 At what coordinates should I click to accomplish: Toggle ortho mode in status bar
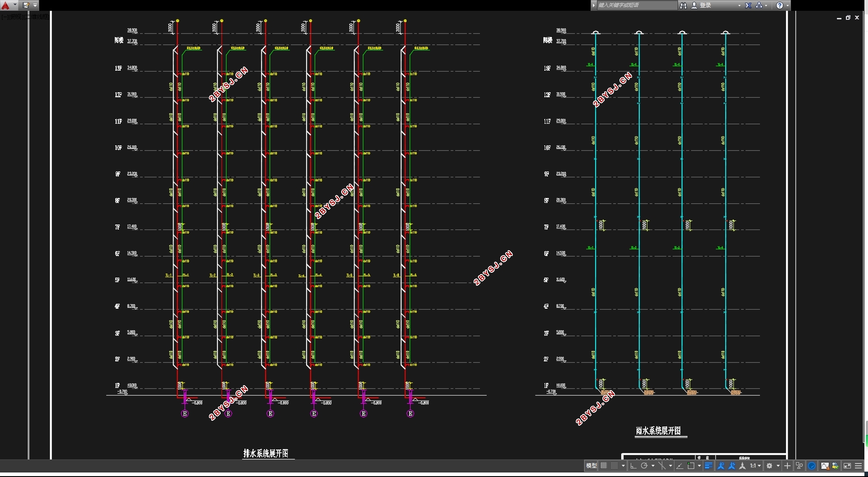633,466
